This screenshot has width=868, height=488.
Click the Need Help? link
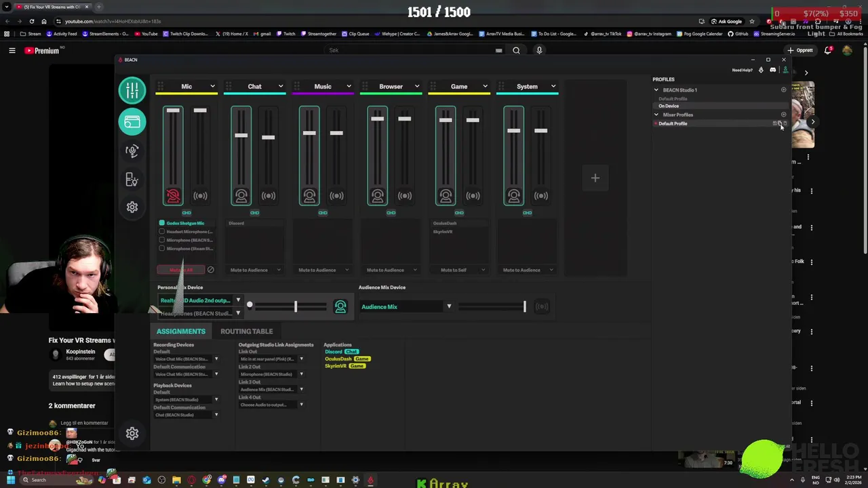742,70
